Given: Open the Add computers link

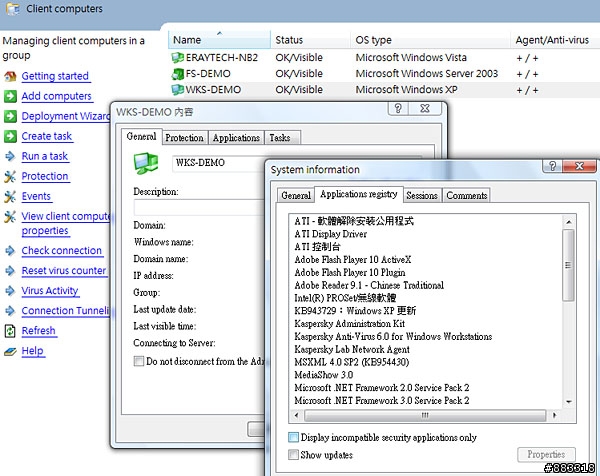Looking at the screenshot, I should click(57, 96).
